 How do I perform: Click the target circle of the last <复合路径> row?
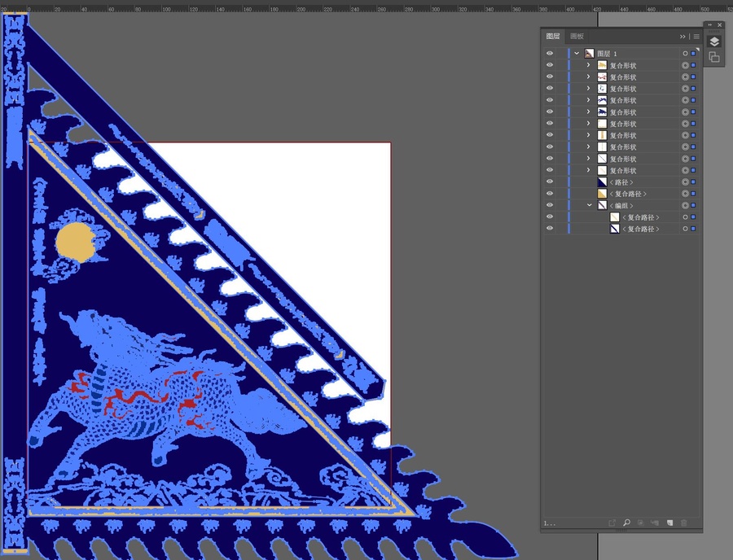(685, 229)
